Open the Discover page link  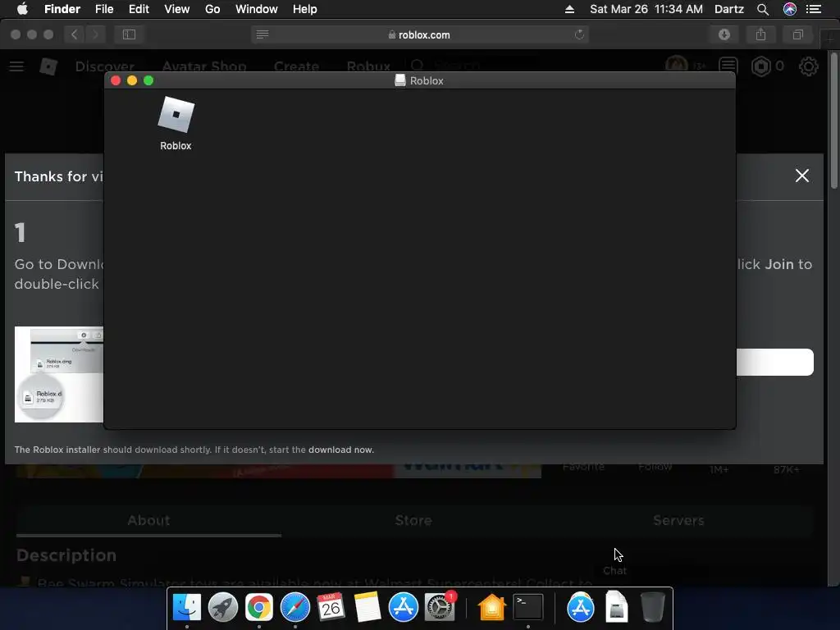pos(105,66)
